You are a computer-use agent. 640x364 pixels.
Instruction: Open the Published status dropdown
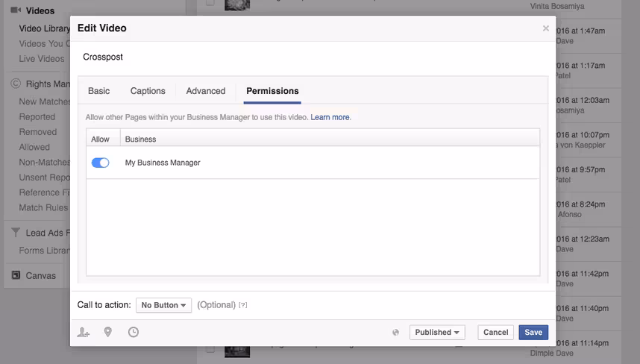tap(437, 332)
